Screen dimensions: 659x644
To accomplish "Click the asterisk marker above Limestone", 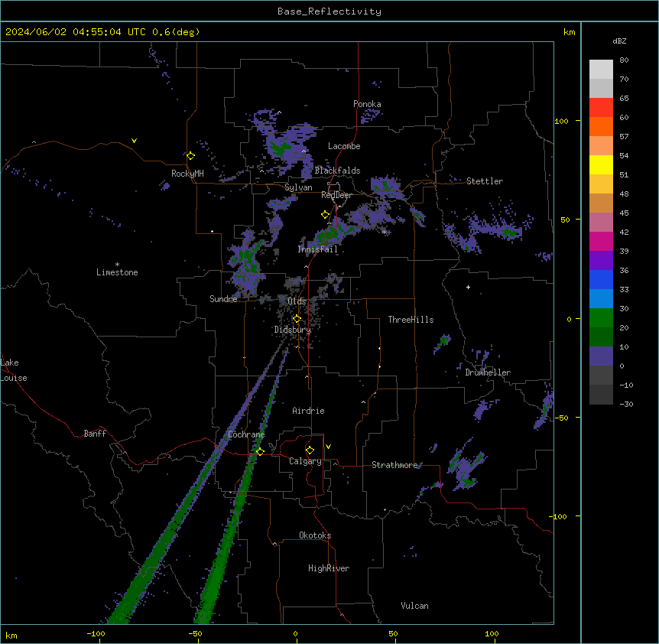I will point(117,265).
